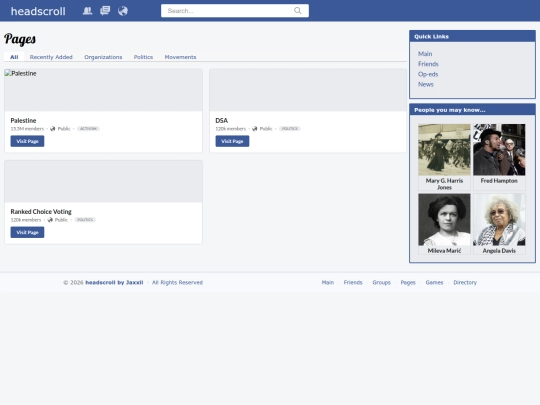This screenshot has height=405, width=540.
Task: Click the globe icon on DSA card
Action: (x=255, y=129)
